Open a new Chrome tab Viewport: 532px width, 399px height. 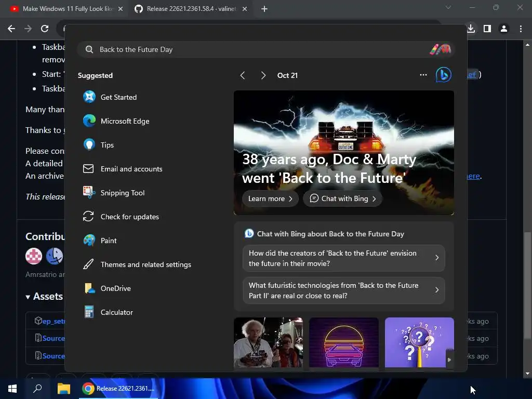264,9
